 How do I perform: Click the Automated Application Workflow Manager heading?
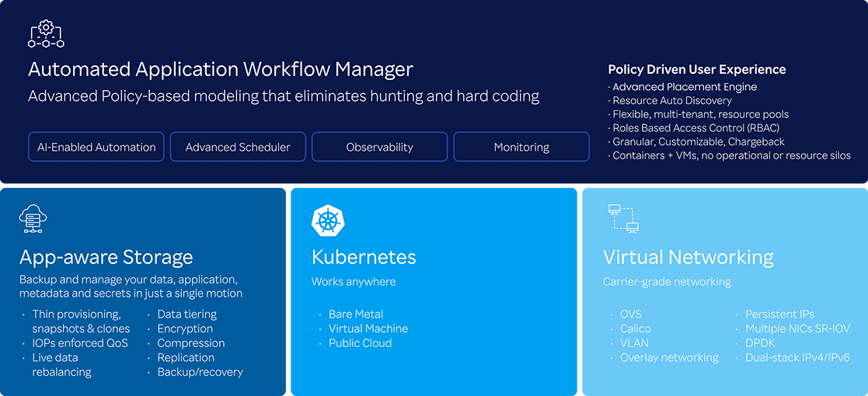[x=221, y=70]
